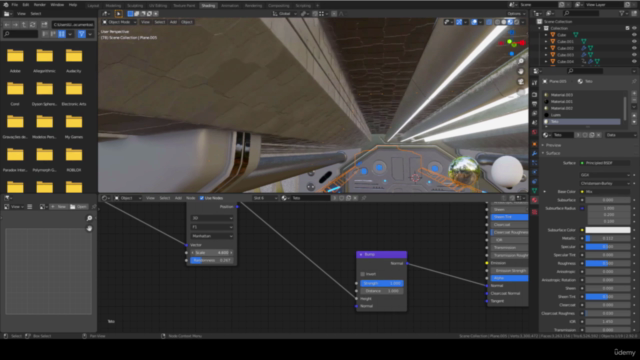This screenshot has width=640, height=360.
Task: Move material slot down arrow
Action: 634,122
